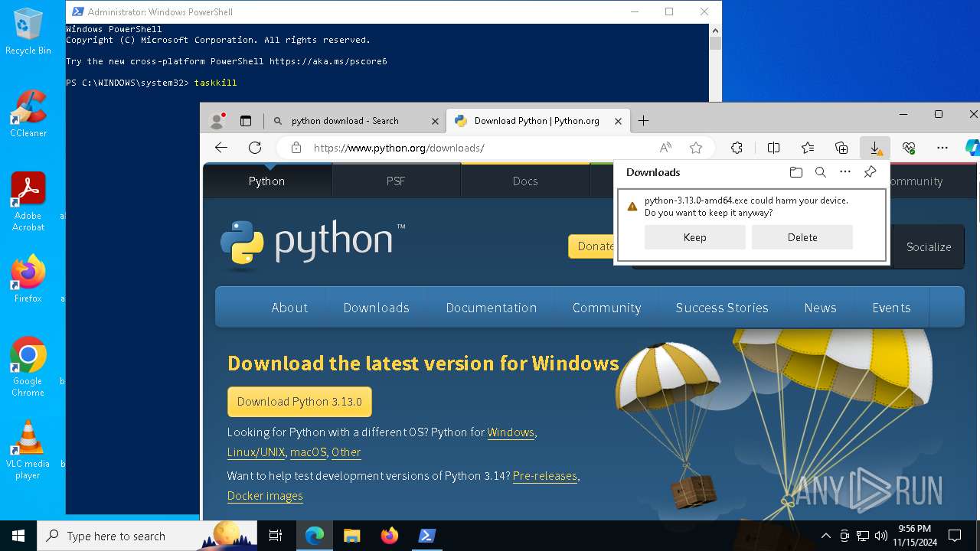The image size is (980, 551).
Task: View site information lock icon
Action: tap(296, 148)
